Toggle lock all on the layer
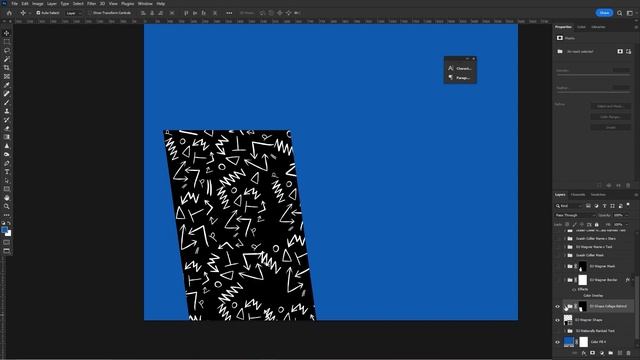 pyautogui.click(x=597, y=224)
